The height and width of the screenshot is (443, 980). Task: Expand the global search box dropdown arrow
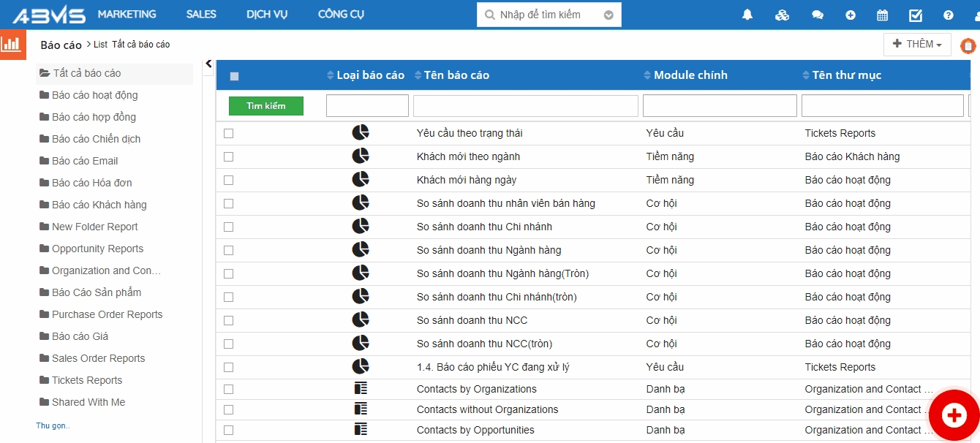tap(608, 15)
